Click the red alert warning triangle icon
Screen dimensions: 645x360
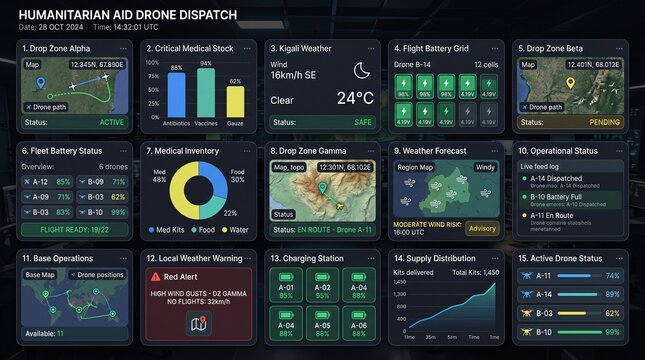click(x=155, y=277)
